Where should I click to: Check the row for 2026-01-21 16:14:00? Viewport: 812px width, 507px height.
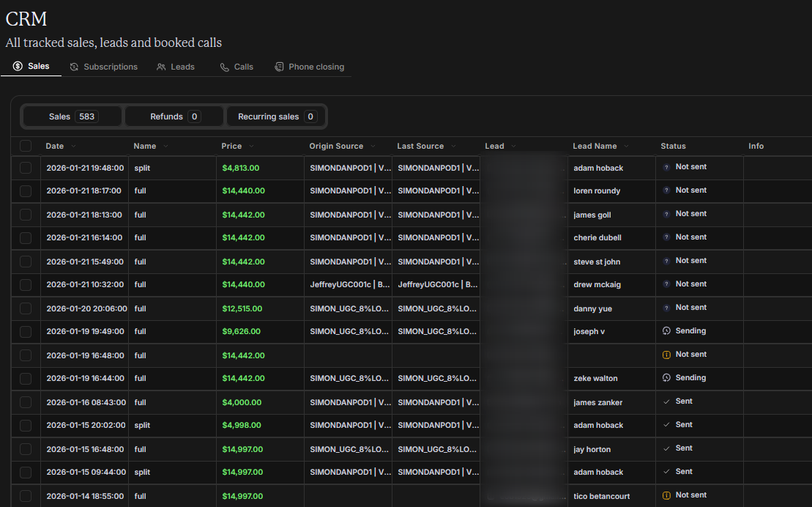click(x=26, y=237)
